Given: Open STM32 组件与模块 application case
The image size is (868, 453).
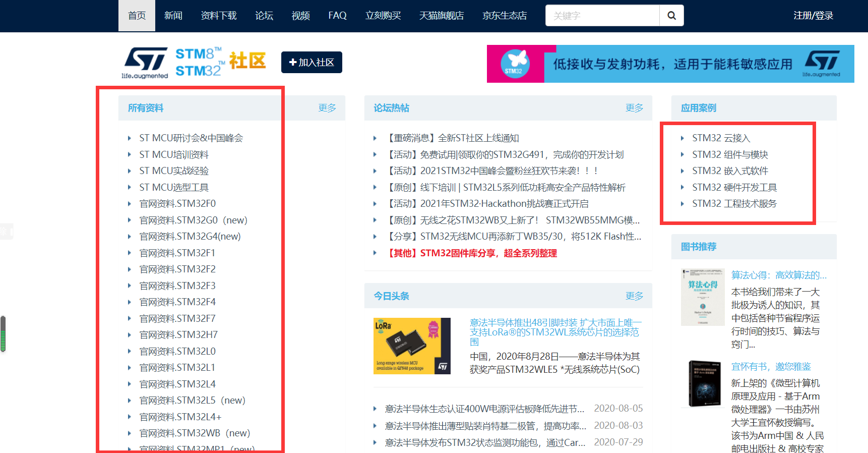Looking at the screenshot, I should [730, 155].
